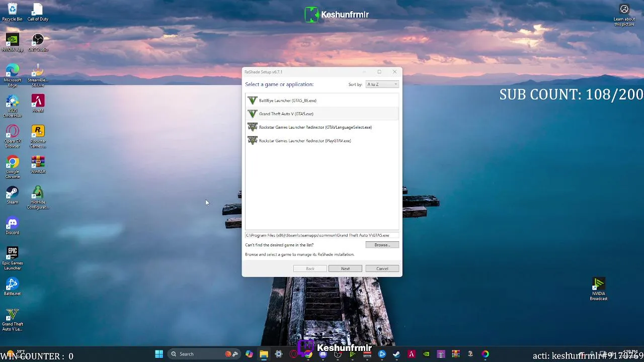Select Opera GX Browser desktop icon
644x362 pixels.
[12, 137]
